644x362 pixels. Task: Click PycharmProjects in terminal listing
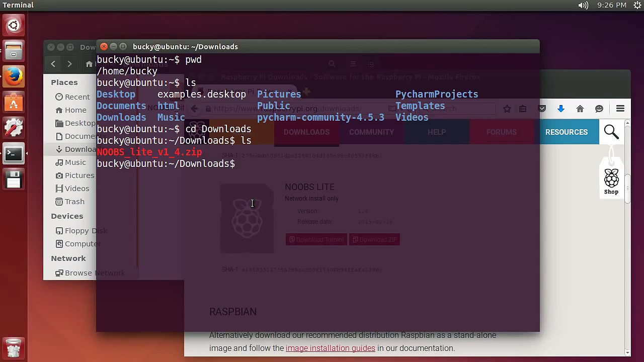[437, 94]
